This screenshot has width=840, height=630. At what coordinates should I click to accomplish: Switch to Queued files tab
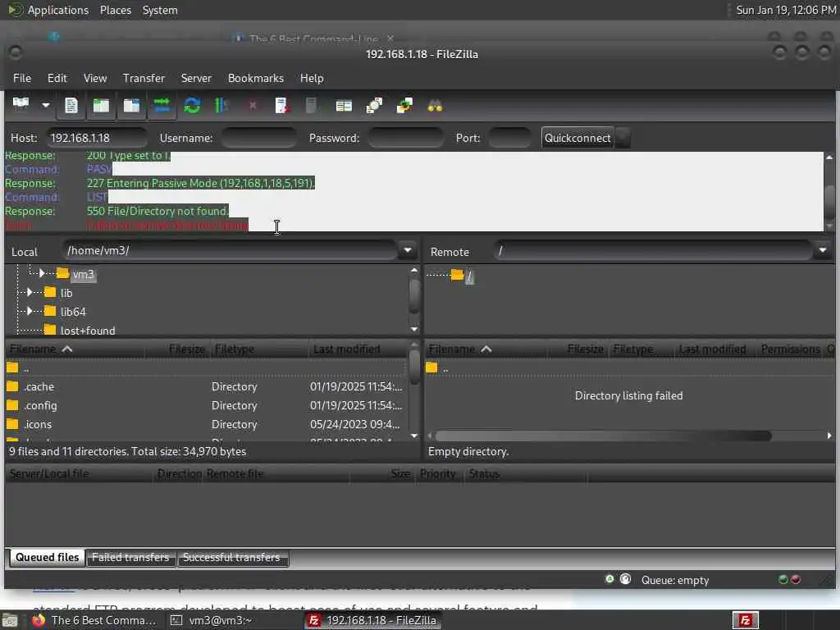tap(47, 557)
